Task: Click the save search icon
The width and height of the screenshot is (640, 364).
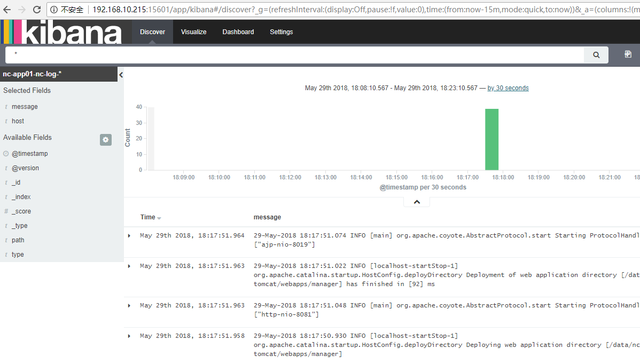Action: [628, 54]
